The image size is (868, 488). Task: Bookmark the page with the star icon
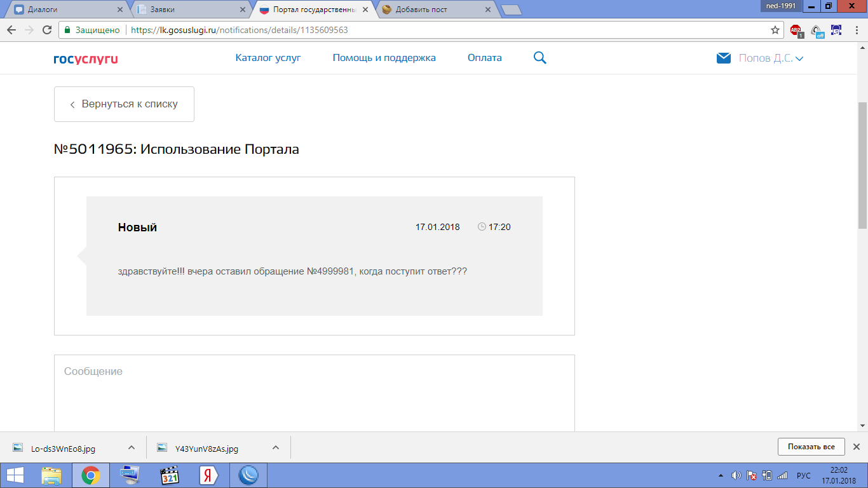click(775, 30)
